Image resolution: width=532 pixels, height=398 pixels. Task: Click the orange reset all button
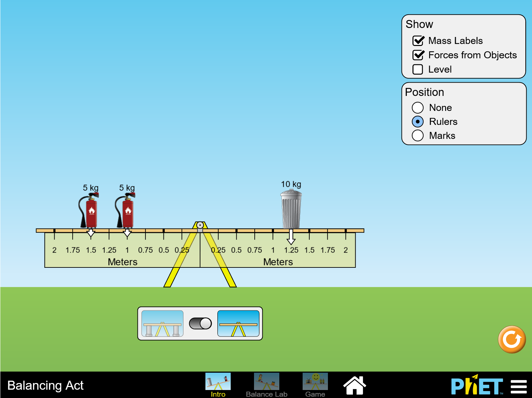[x=511, y=339]
